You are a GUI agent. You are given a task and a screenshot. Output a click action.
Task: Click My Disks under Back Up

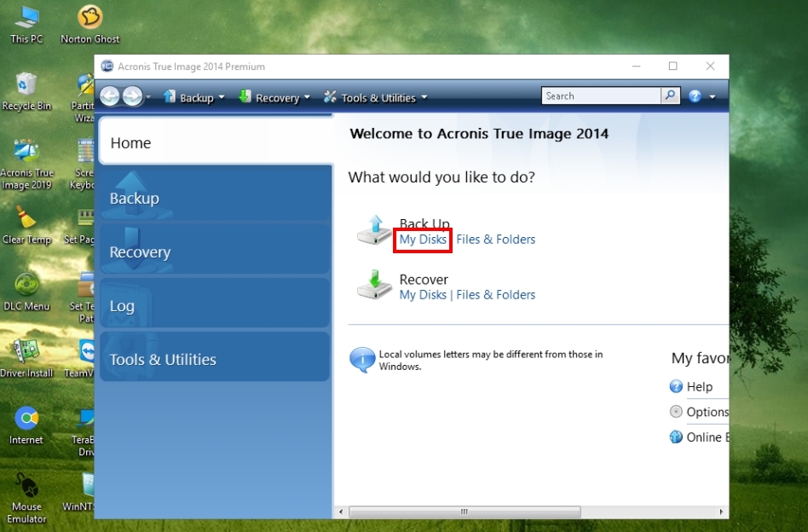[x=423, y=240]
